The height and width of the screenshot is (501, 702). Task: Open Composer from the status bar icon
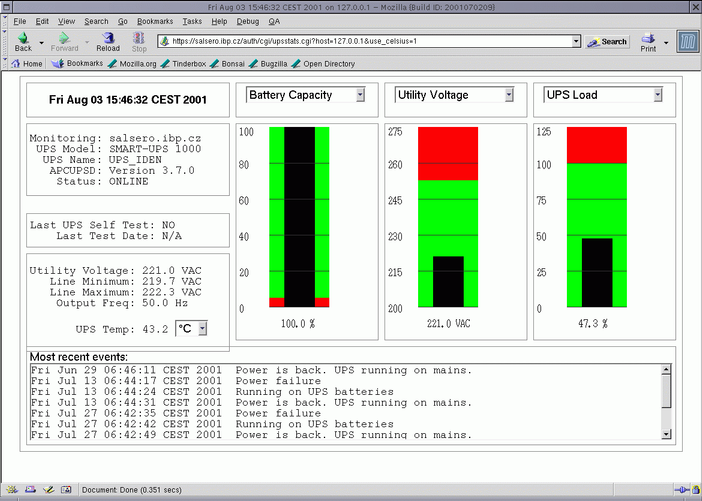tap(48, 490)
